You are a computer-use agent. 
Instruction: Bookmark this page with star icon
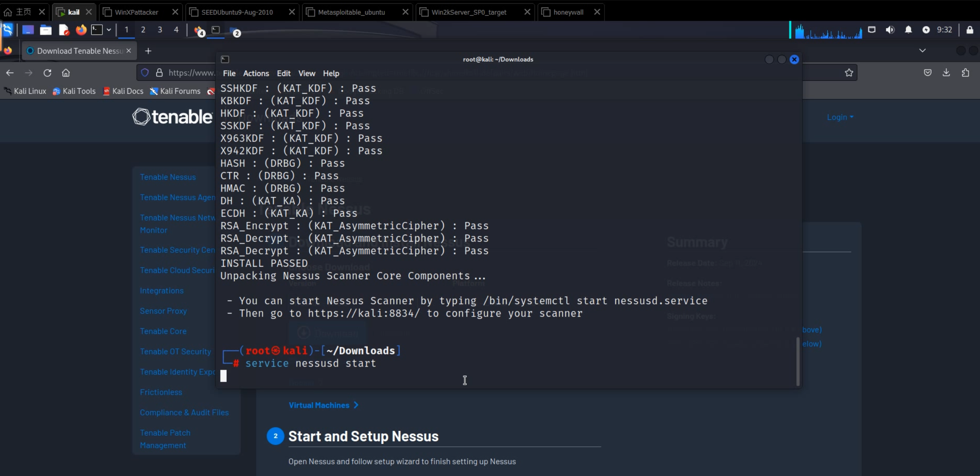(x=849, y=73)
